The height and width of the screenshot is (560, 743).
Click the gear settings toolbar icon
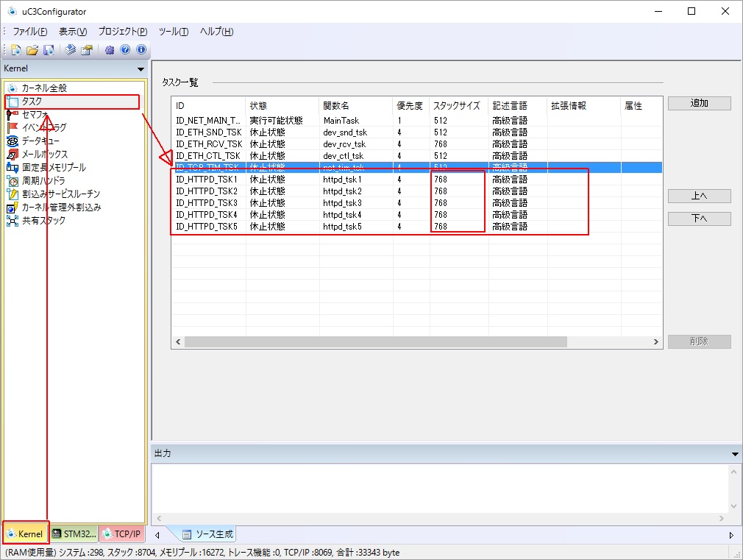[x=110, y=50]
